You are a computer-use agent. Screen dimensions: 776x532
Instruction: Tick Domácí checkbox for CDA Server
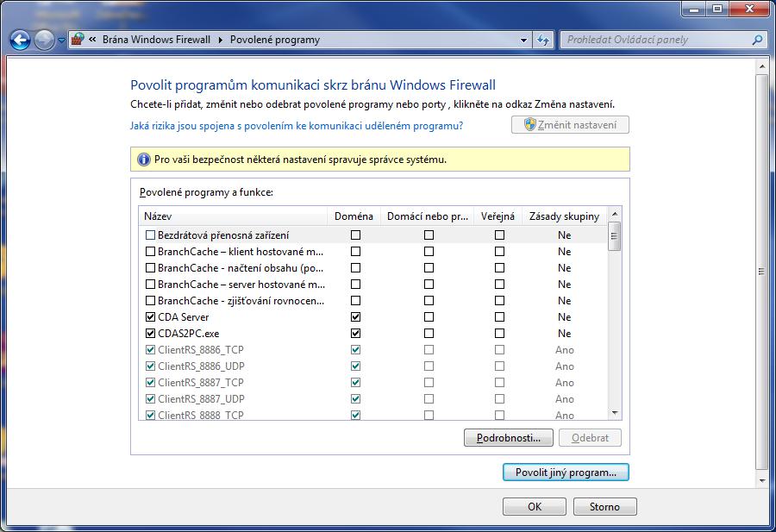(x=429, y=316)
